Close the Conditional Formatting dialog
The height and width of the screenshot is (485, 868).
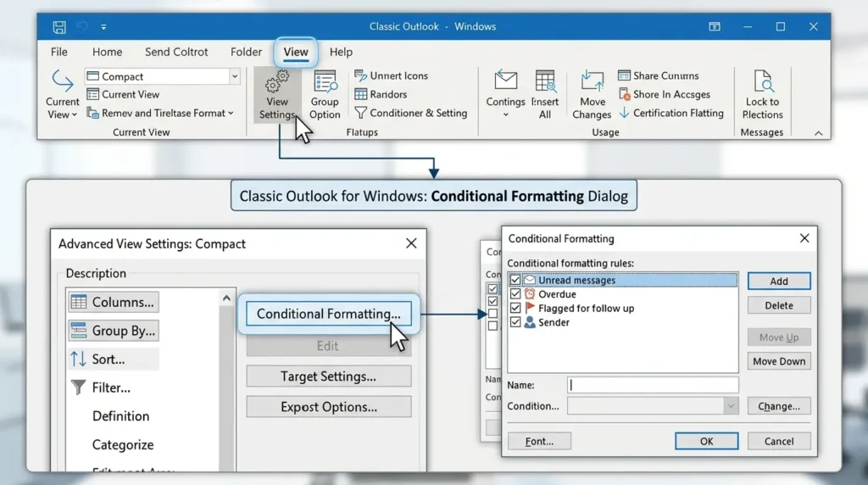(x=804, y=238)
